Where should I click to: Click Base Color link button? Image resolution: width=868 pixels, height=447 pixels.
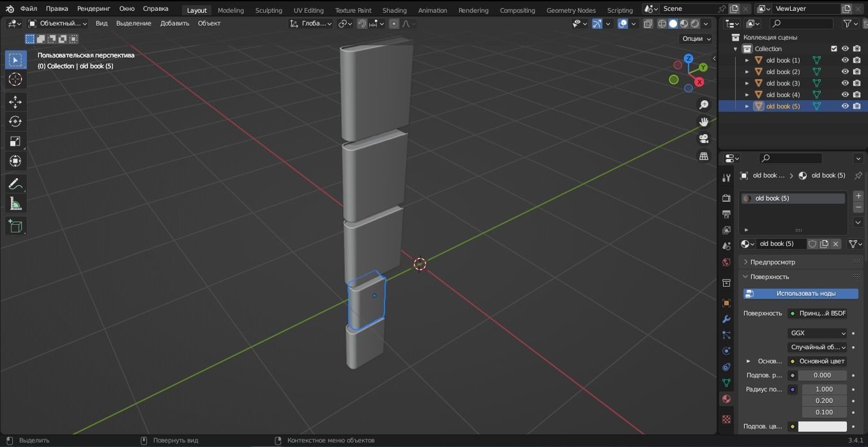[817, 361]
